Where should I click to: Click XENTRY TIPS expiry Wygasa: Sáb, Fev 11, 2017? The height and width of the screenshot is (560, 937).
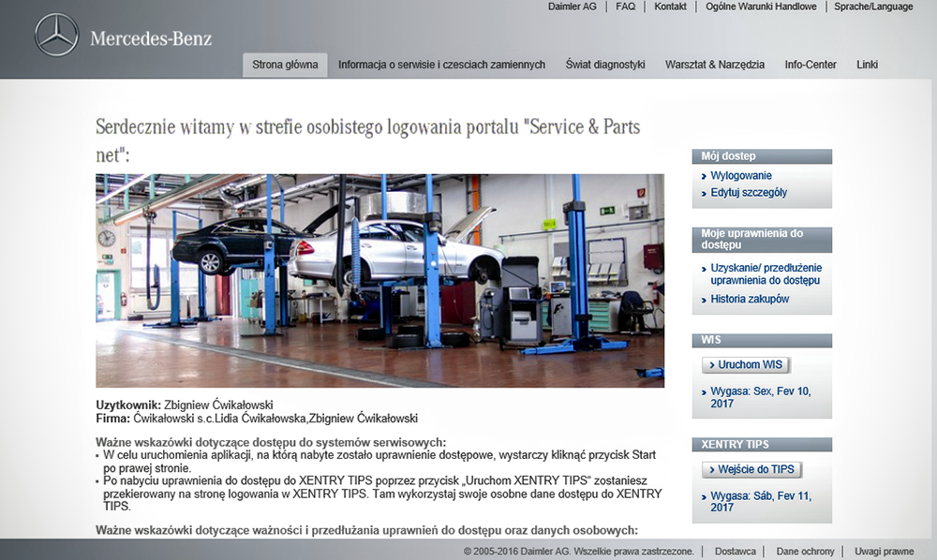click(x=761, y=502)
